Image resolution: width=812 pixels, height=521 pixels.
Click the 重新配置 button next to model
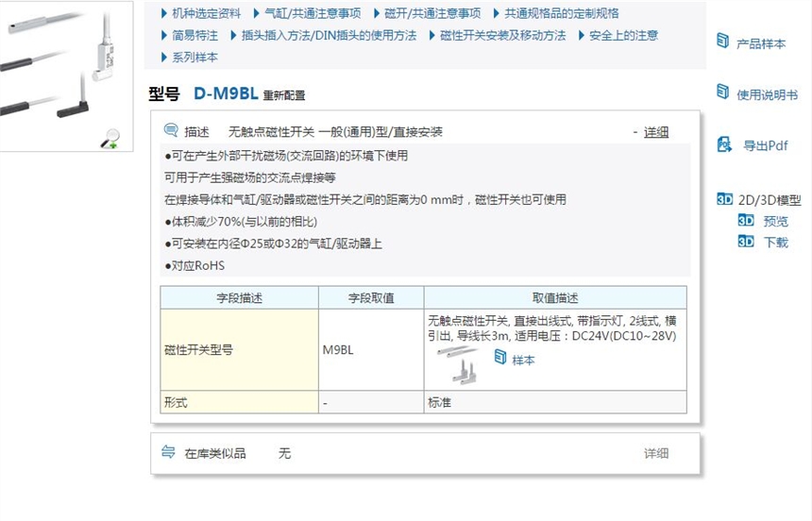click(284, 95)
